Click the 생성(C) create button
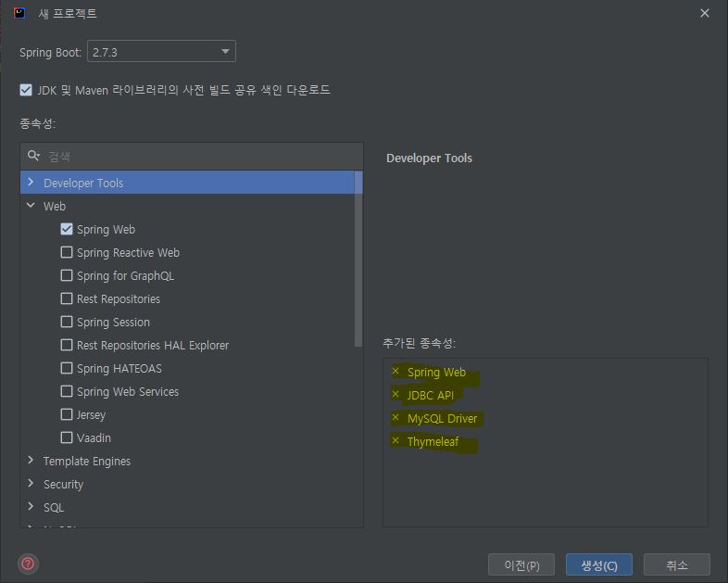 click(x=599, y=564)
